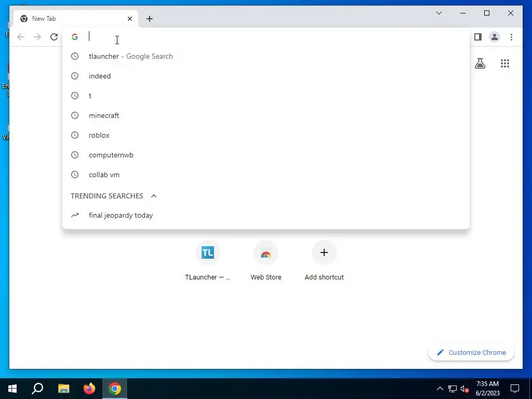
Task: Open the profile avatar menu
Action: [x=495, y=37]
